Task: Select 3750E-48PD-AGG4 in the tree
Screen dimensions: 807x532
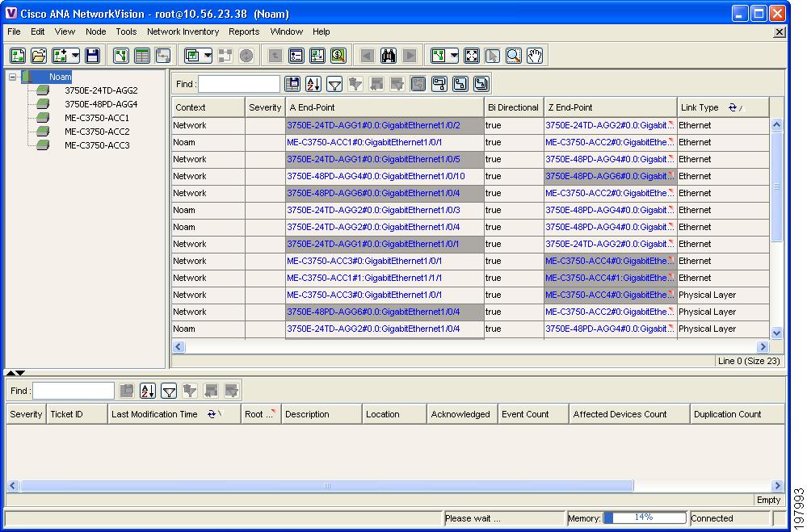Action: pos(101,104)
